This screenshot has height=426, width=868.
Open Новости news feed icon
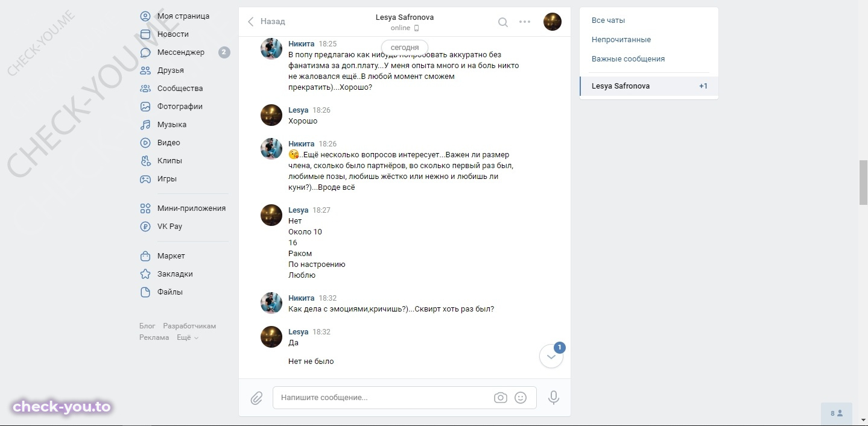point(145,34)
